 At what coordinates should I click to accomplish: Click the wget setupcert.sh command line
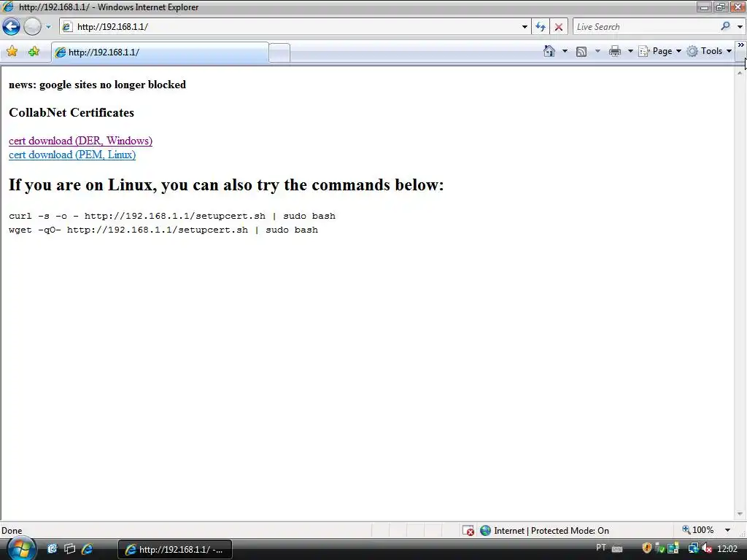click(163, 230)
